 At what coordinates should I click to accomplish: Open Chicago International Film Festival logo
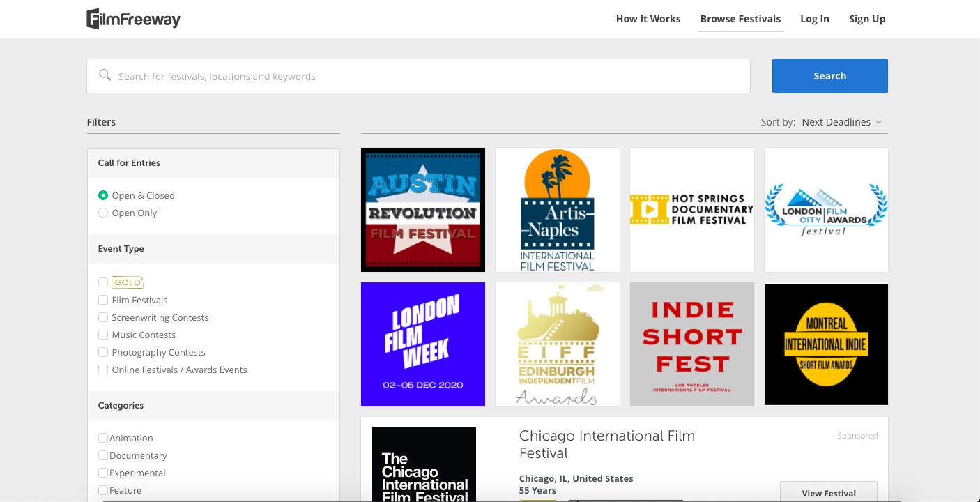424,464
